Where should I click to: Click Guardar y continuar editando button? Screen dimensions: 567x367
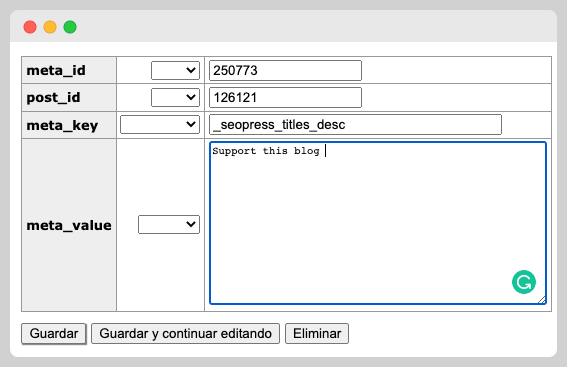[186, 333]
